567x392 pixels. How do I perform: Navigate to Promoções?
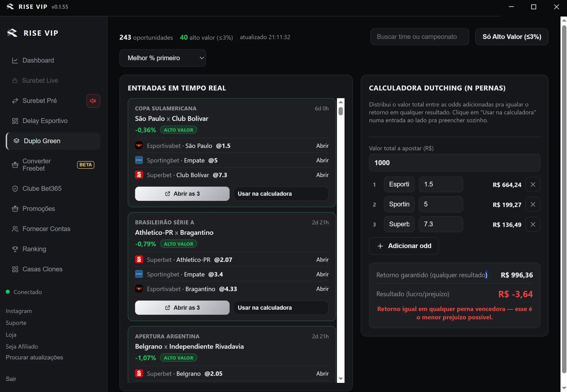click(x=53, y=209)
